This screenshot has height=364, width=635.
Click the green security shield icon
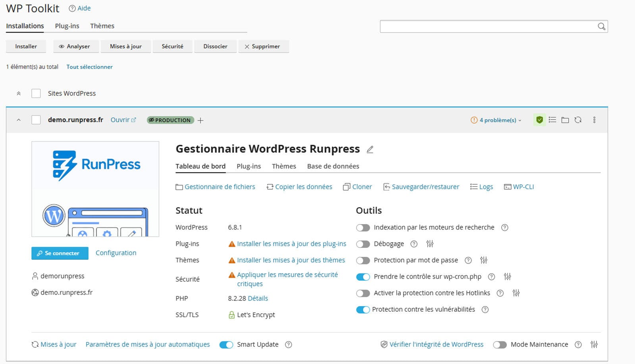point(539,120)
